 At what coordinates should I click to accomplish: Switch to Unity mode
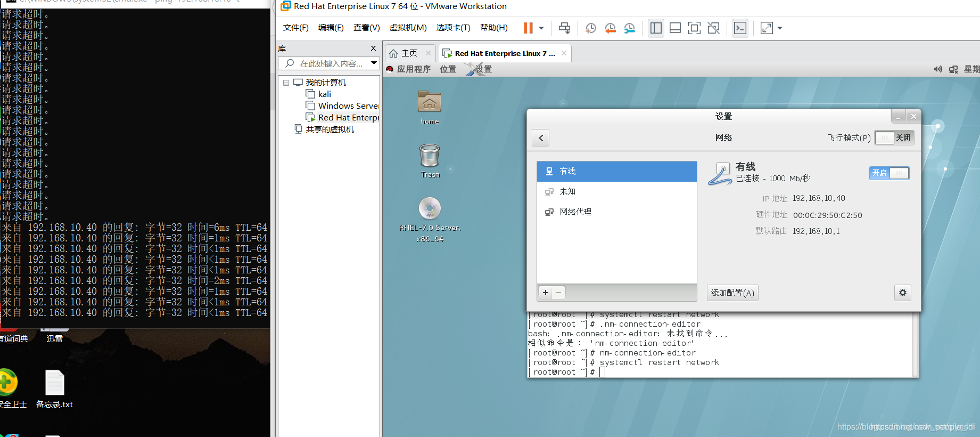pyautogui.click(x=713, y=28)
